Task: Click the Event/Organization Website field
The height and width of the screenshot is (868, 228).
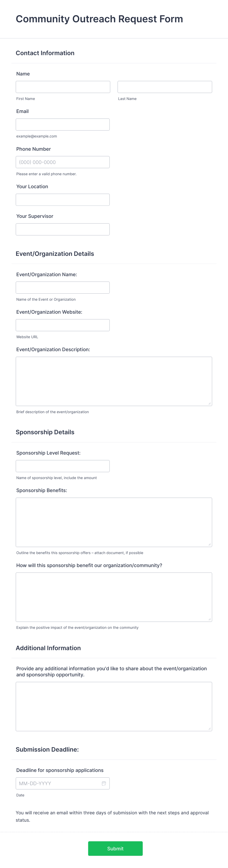Action: click(x=63, y=325)
